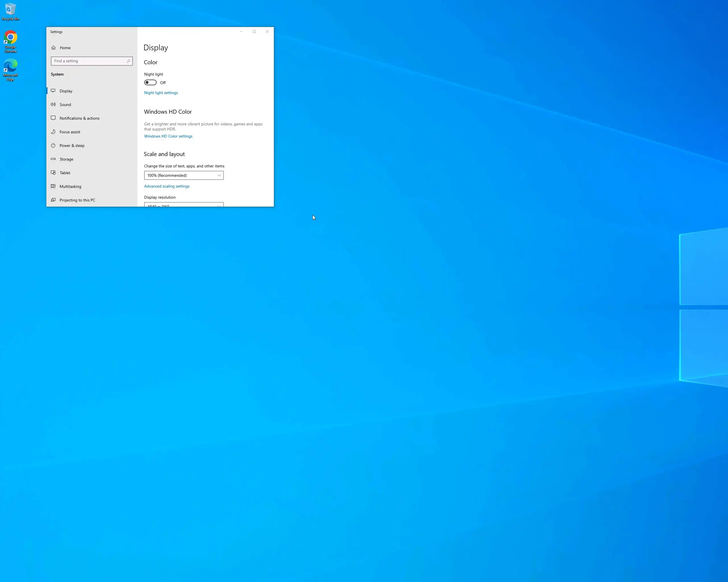
Task: Click the search magnifier icon
Action: tap(128, 61)
